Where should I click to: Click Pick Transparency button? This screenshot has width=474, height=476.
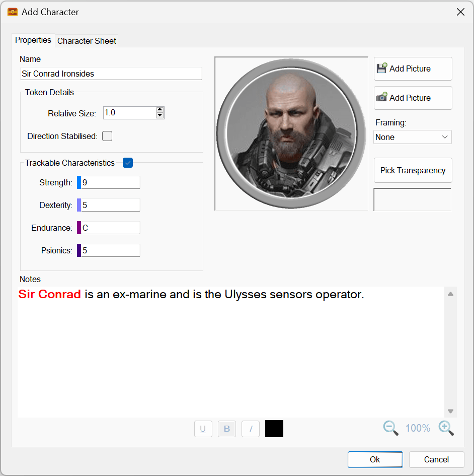coord(413,170)
